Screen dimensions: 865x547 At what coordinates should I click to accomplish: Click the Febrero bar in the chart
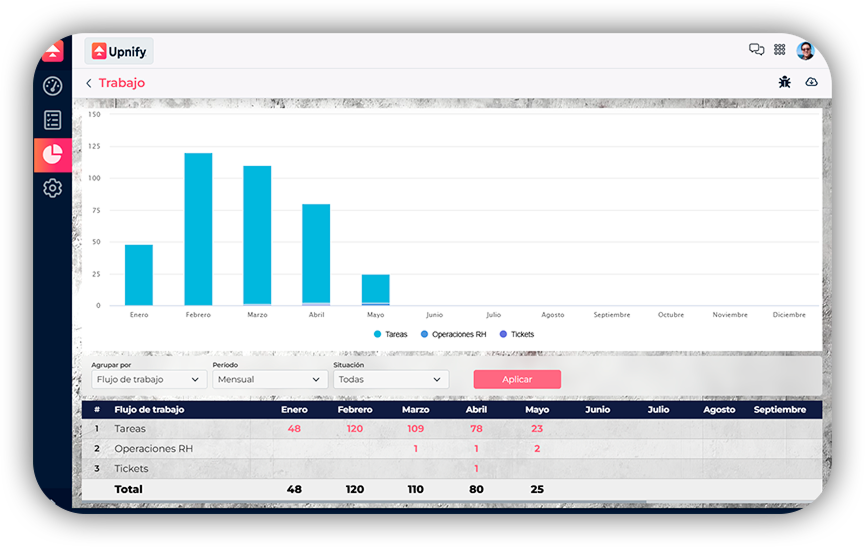198,229
